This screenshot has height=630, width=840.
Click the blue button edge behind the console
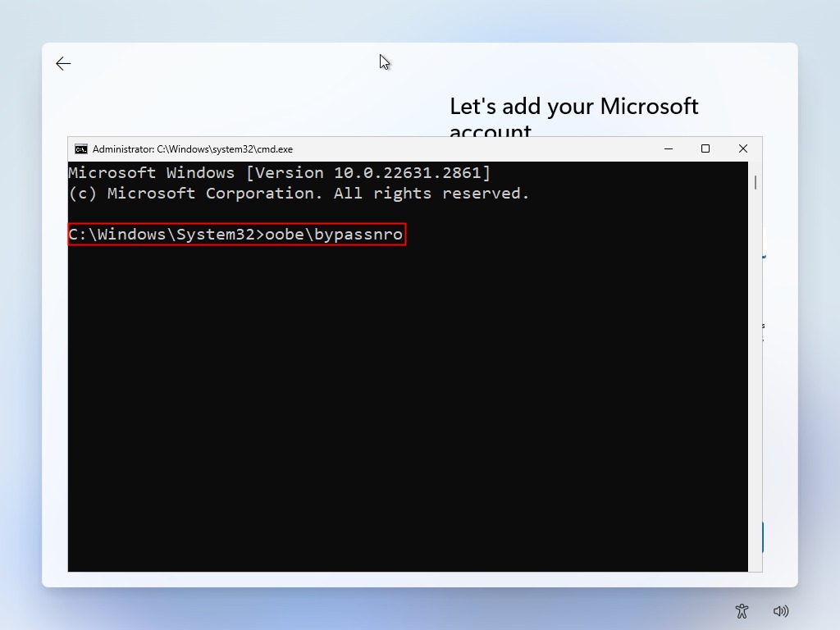[x=763, y=537]
